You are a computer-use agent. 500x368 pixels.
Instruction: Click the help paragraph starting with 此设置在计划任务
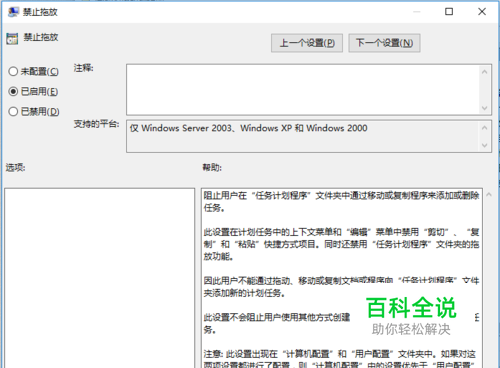[341, 244]
